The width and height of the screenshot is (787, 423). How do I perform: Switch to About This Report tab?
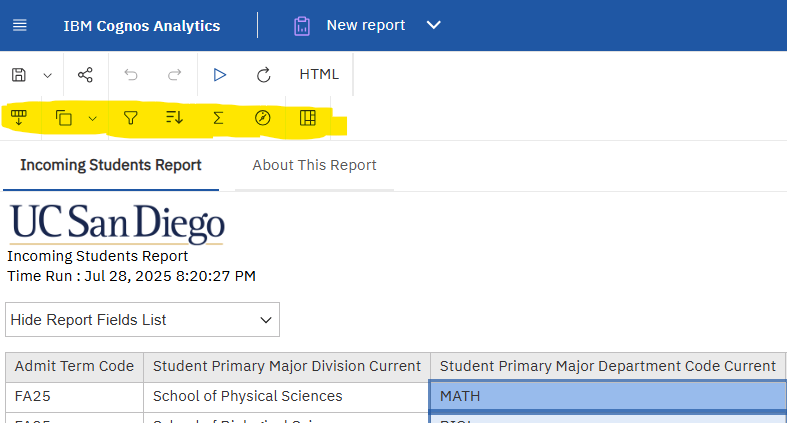point(314,165)
